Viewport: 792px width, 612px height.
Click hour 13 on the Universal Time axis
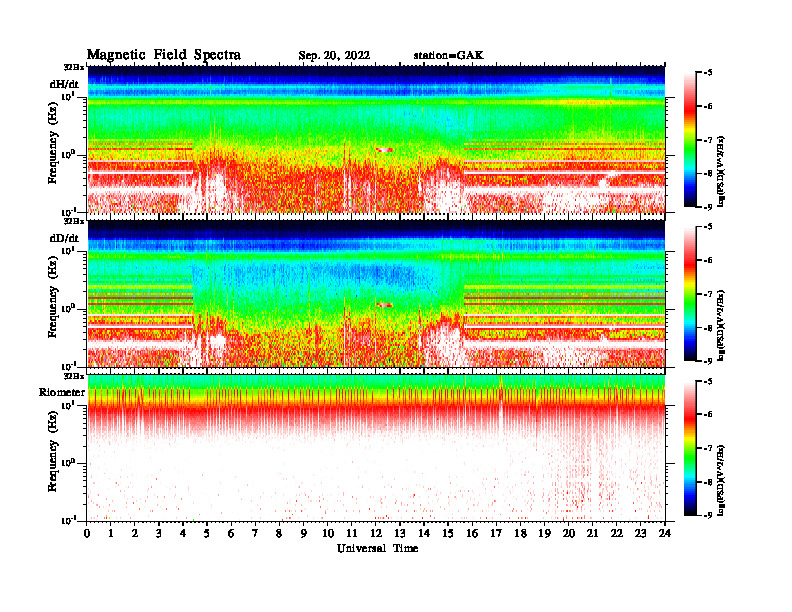coord(400,533)
